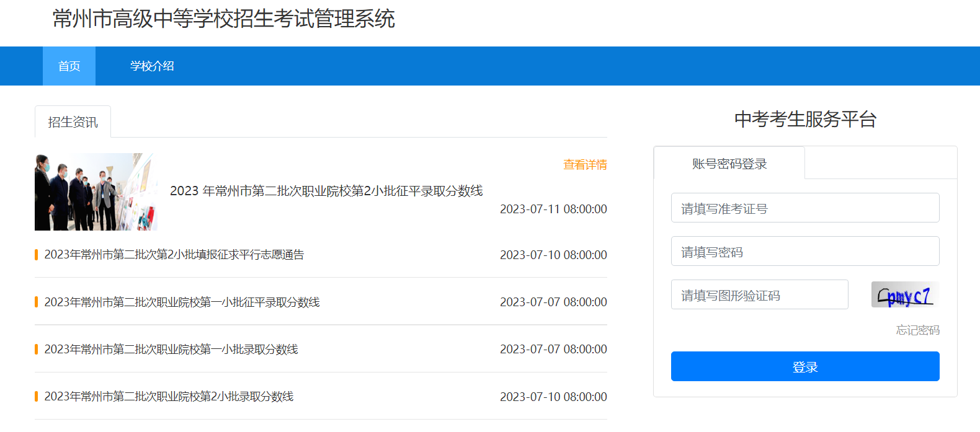Click the captcha verification image to refresh
Viewport: 980px width, 432px height.
[905, 295]
